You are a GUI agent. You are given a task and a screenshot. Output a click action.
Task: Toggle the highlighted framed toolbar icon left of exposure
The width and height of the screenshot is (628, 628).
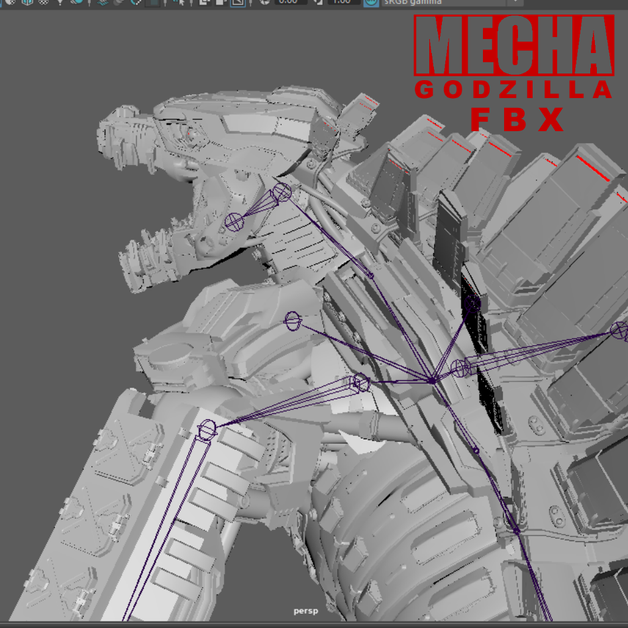238,2
